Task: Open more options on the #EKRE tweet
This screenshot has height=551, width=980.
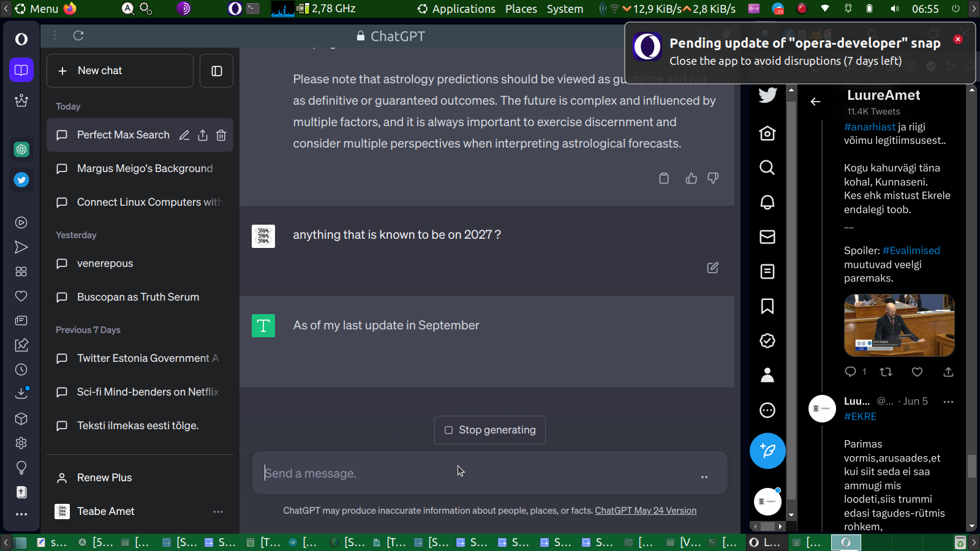Action: point(948,402)
